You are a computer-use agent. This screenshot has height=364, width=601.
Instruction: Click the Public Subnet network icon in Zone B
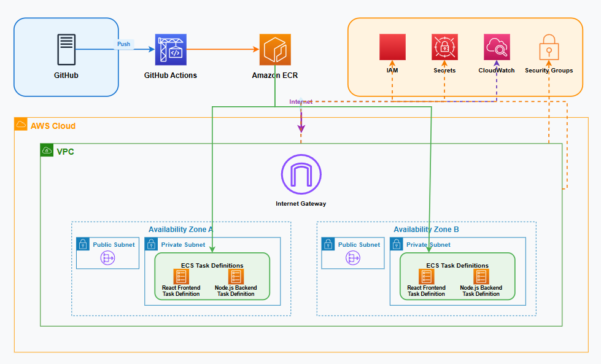pyautogui.click(x=352, y=258)
